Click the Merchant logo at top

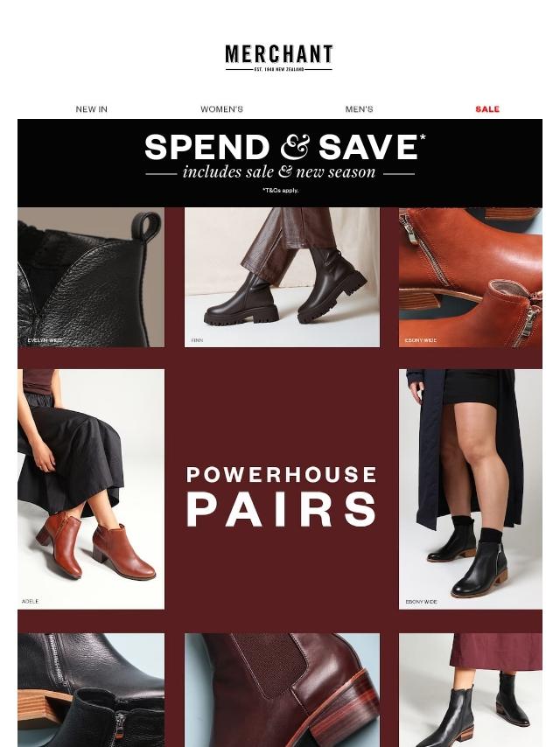(x=279, y=58)
